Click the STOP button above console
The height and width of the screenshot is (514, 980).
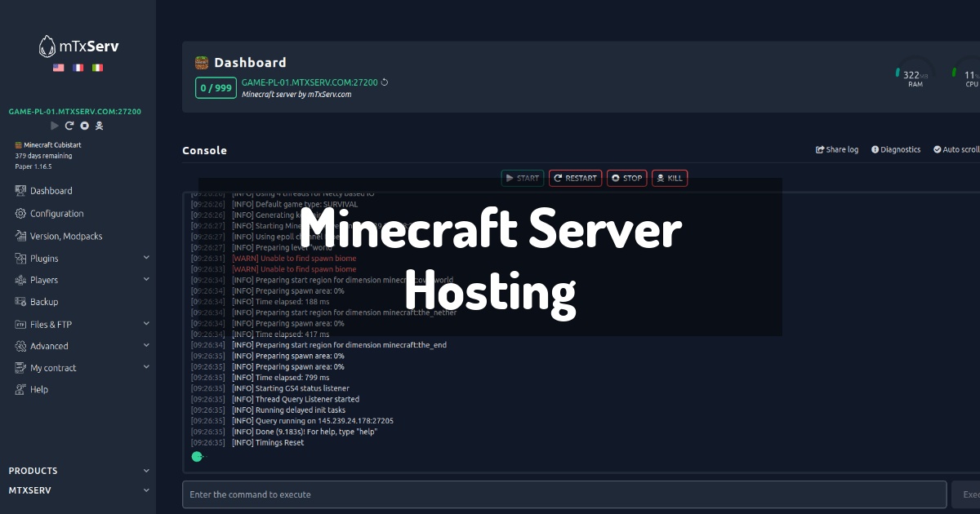click(627, 178)
